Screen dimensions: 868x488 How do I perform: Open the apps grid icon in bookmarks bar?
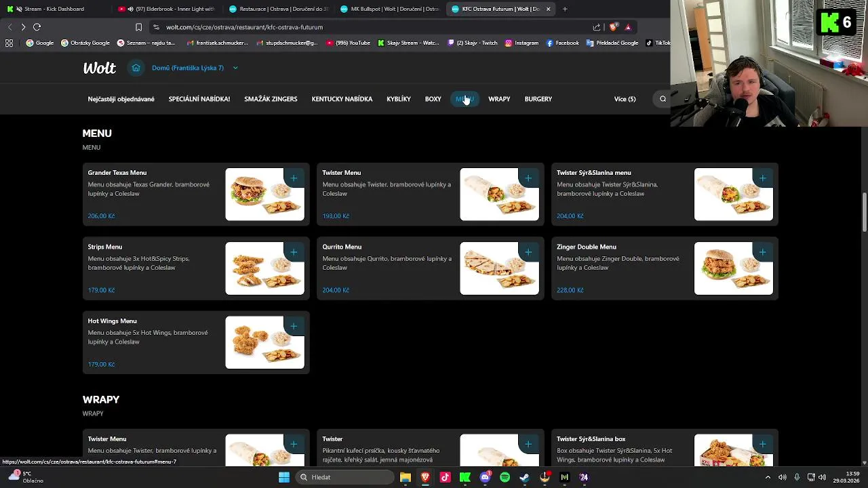point(9,43)
